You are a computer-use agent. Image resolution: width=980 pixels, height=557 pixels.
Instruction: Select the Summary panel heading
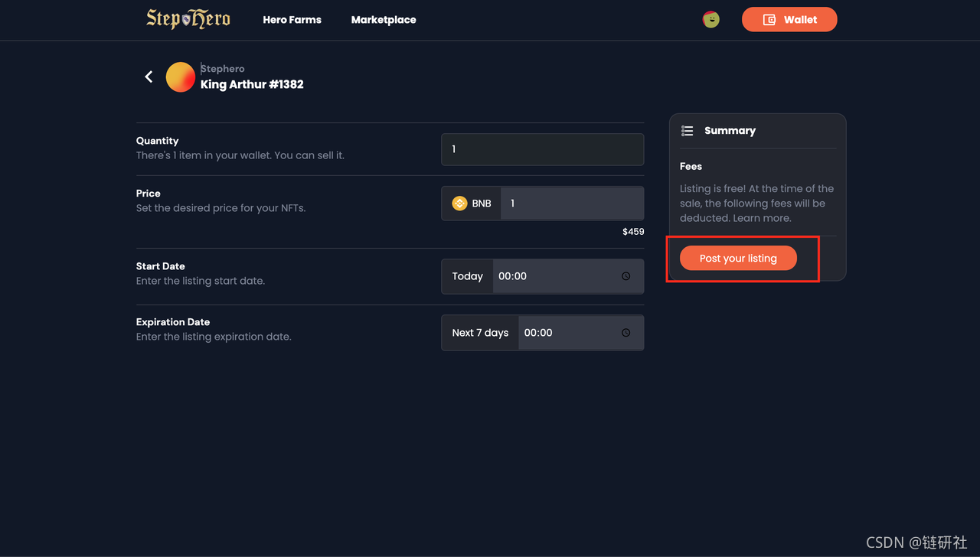(730, 131)
